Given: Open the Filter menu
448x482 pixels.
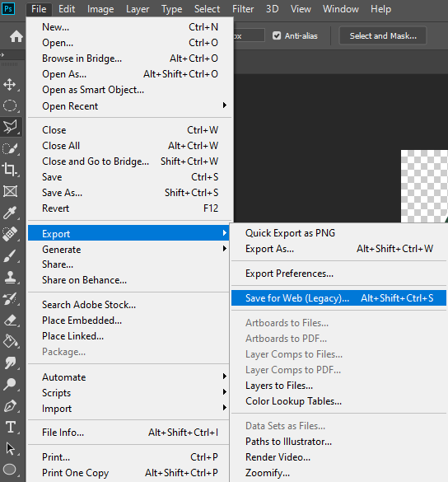Looking at the screenshot, I should point(243,9).
